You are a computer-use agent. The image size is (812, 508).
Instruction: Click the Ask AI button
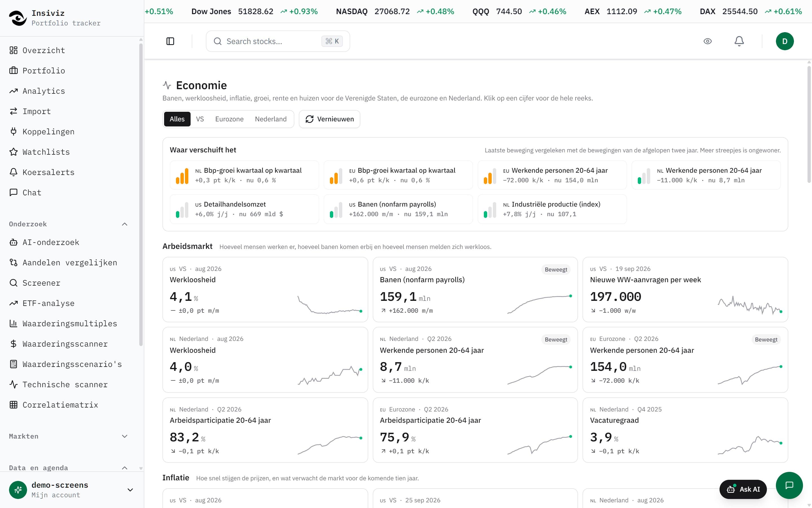[743, 489]
